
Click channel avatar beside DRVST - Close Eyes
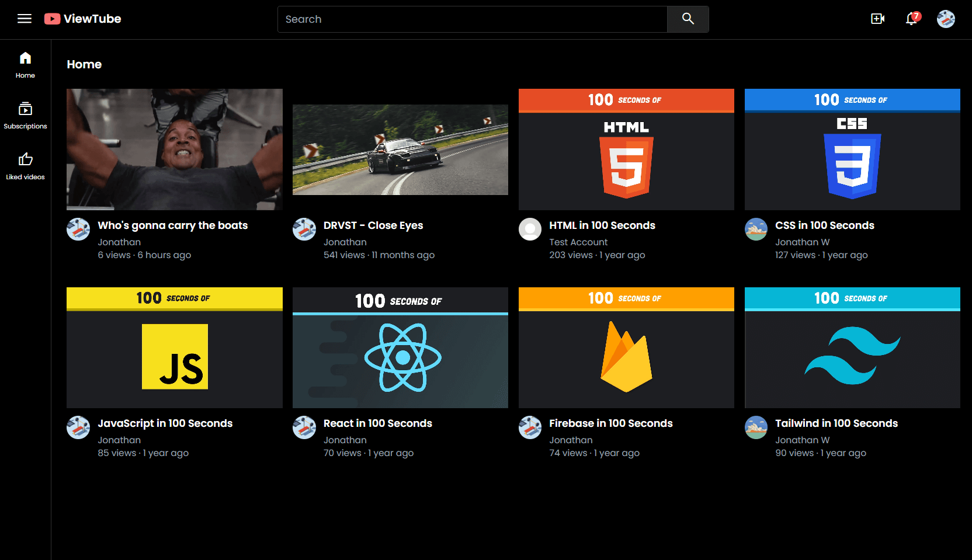click(304, 229)
